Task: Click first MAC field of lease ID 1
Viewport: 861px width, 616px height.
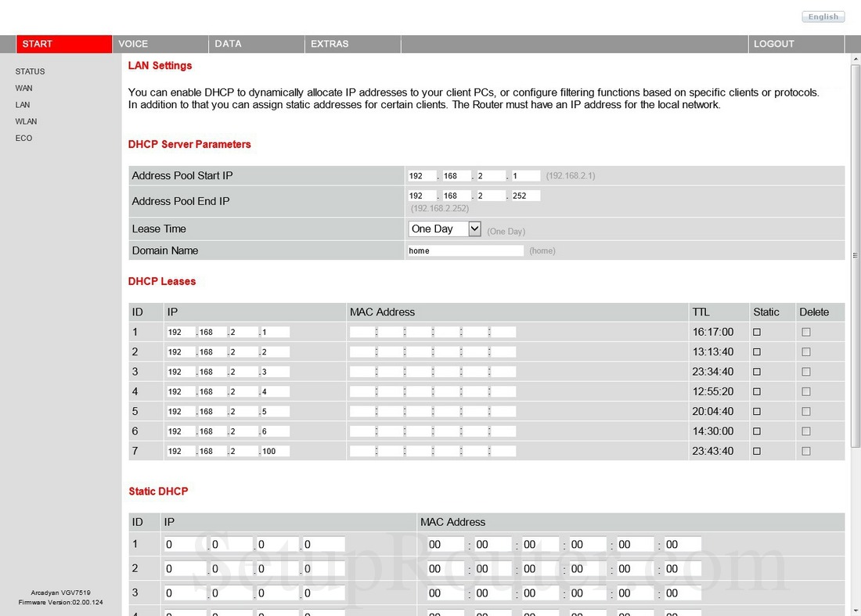Action: 362,332
